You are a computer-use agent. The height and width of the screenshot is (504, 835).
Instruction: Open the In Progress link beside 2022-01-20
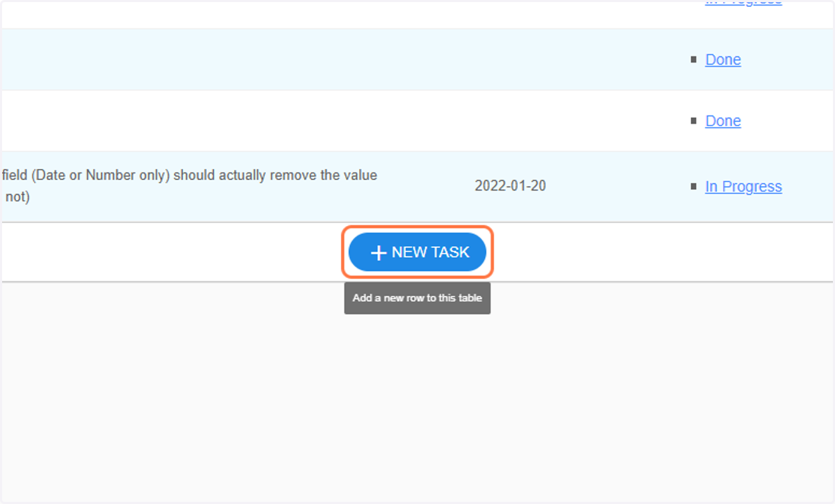click(x=743, y=186)
